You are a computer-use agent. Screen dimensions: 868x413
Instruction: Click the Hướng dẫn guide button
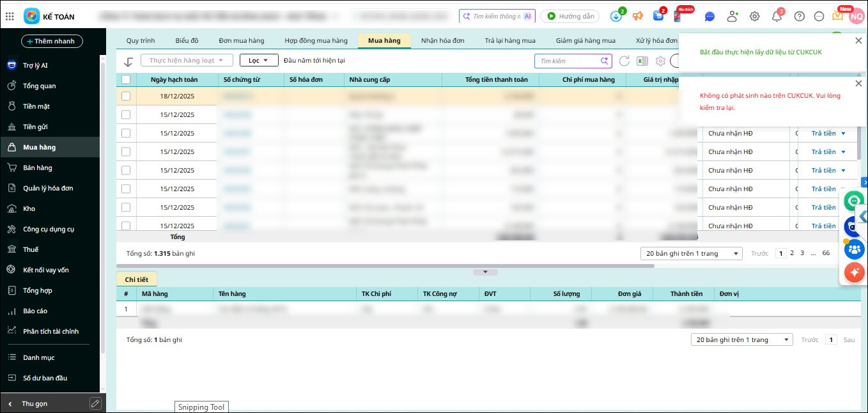pyautogui.click(x=570, y=17)
